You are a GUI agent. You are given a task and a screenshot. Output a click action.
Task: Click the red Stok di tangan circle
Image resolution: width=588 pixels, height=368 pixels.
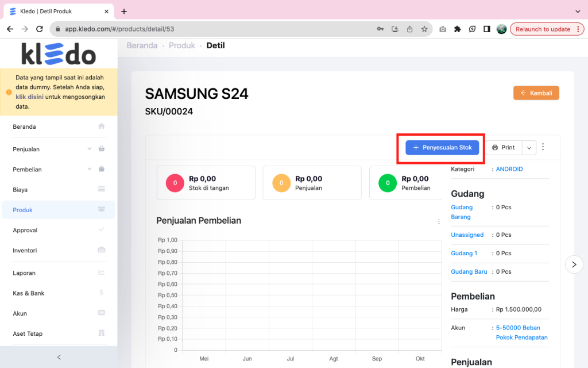pyautogui.click(x=175, y=183)
